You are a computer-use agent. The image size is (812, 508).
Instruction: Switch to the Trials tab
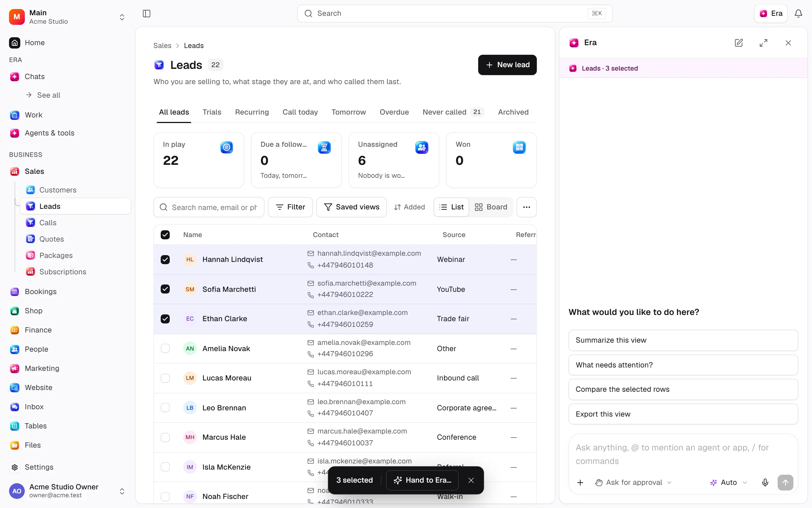coord(212,112)
